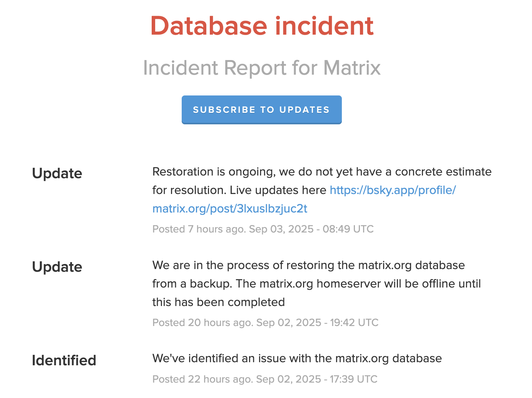
Task: Click the 'for resolution. Live updates here' text
Action: [239, 190]
